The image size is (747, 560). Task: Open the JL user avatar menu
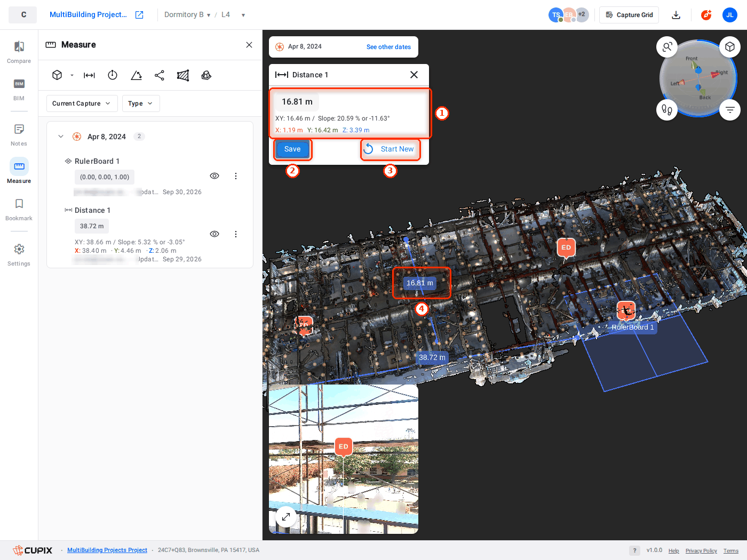[x=730, y=15]
